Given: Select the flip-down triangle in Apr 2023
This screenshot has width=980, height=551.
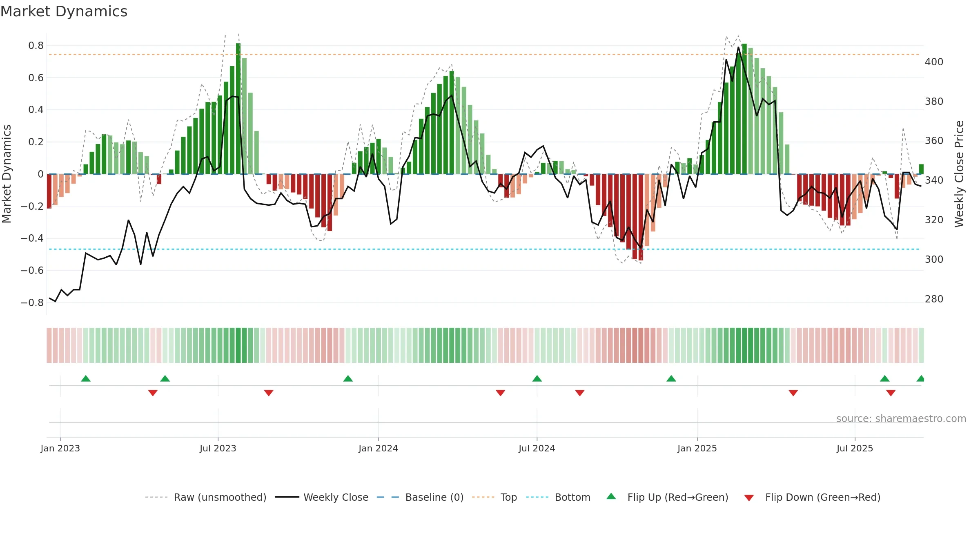Looking at the screenshot, I should click(x=153, y=393).
